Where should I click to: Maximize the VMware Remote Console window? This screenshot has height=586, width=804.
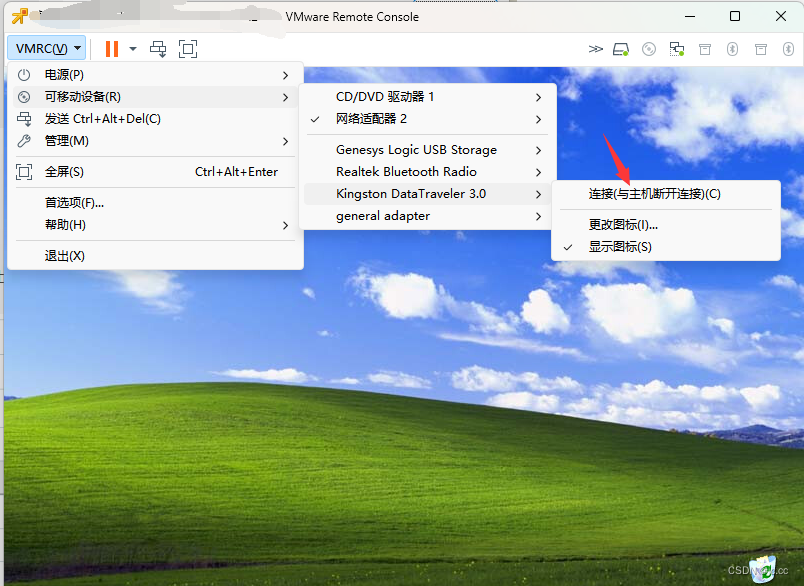(735, 16)
